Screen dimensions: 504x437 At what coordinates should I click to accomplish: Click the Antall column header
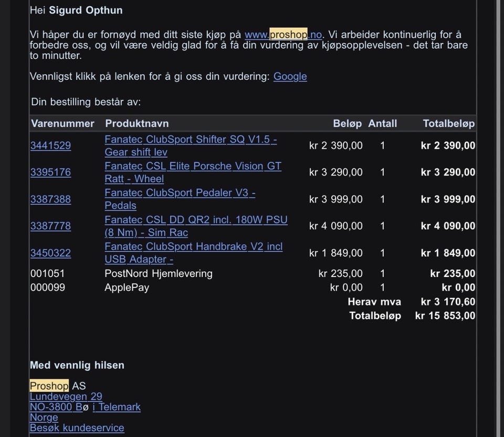tap(383, 124)
